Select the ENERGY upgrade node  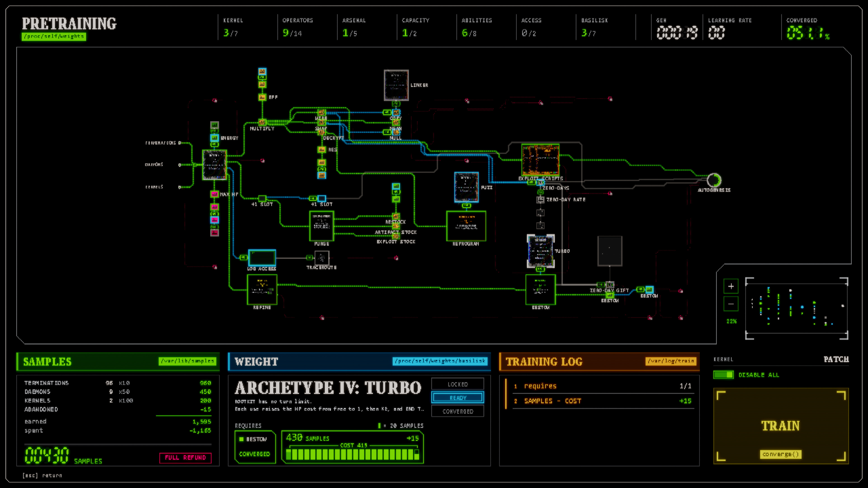pos(215,138)
